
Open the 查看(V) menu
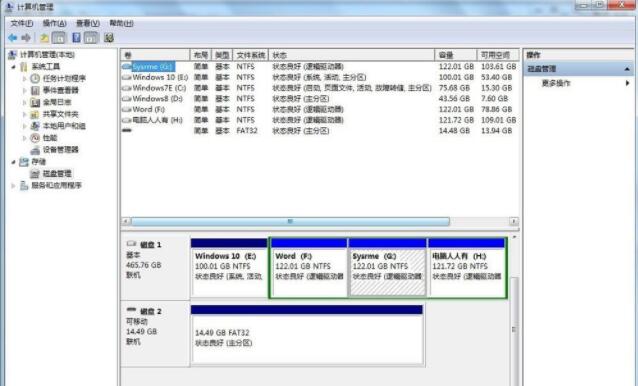coord(88,23)
